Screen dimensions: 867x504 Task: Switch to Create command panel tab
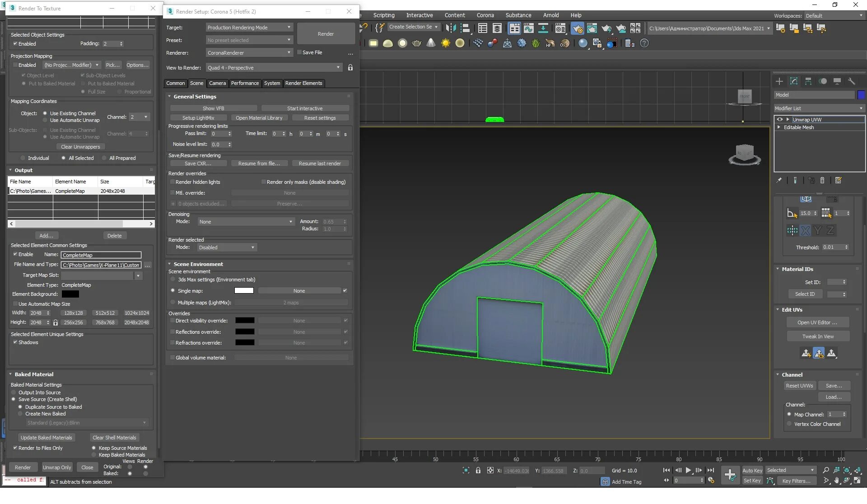(x=779, y=81)
